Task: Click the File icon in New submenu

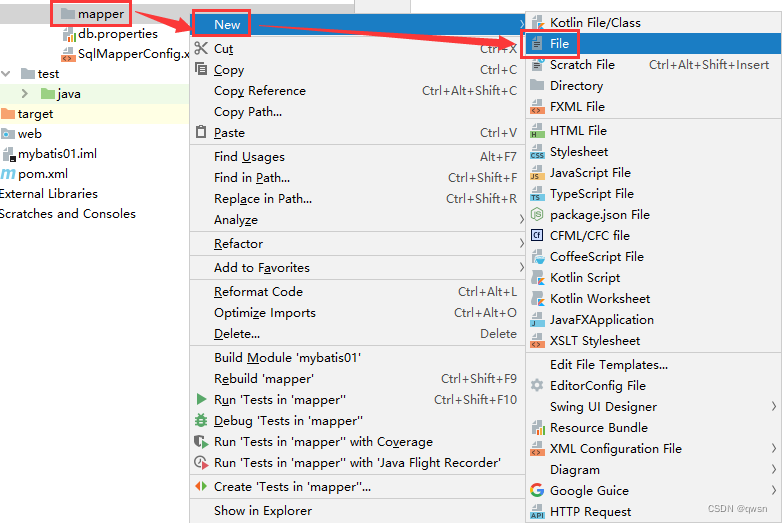Action: 537,44
